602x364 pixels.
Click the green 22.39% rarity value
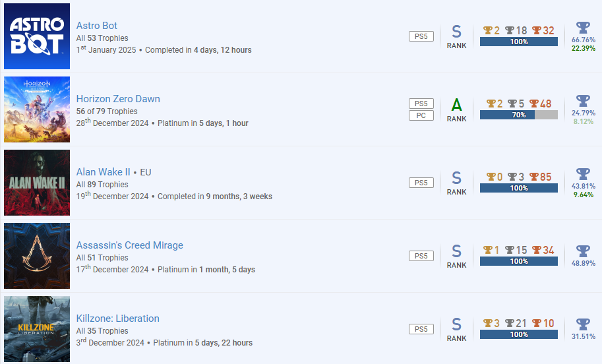[583, 48]
